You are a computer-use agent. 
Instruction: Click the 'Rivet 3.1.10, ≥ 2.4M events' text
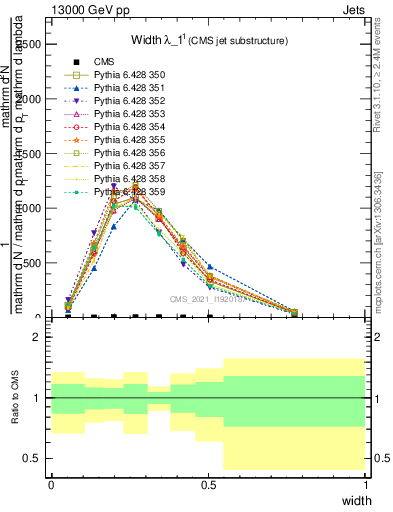point(377,75)
